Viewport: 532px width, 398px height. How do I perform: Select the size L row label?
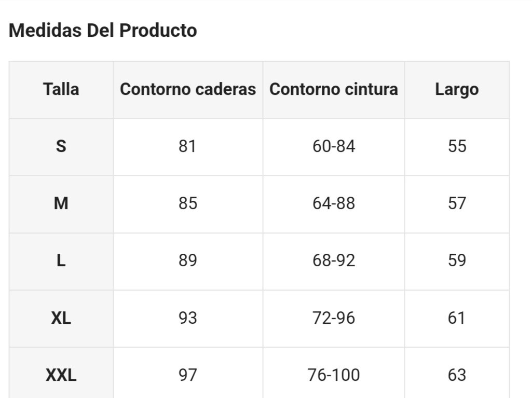61,261
